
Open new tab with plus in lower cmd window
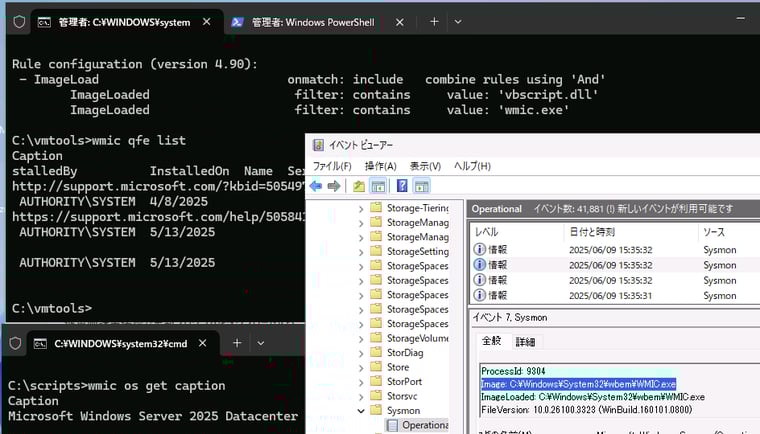click(x=237, y=343)
